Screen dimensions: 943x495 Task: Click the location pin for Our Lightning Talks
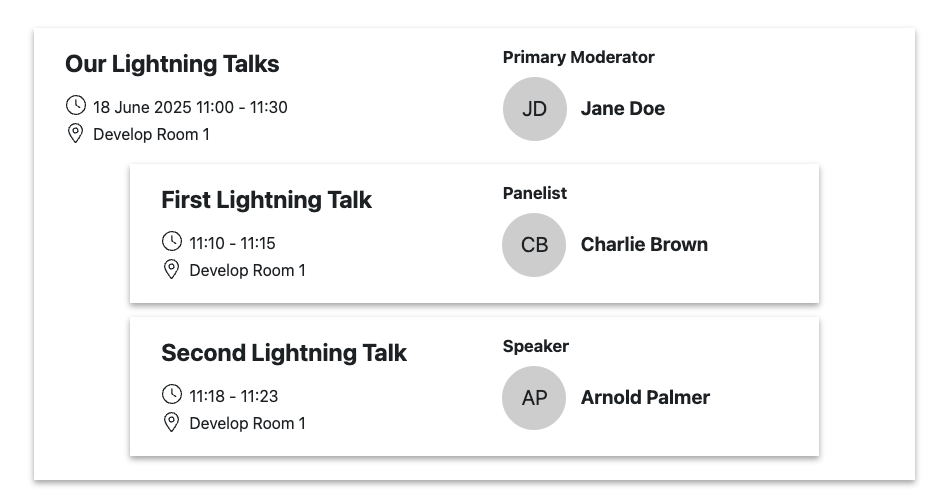click(x=75, y=134)
